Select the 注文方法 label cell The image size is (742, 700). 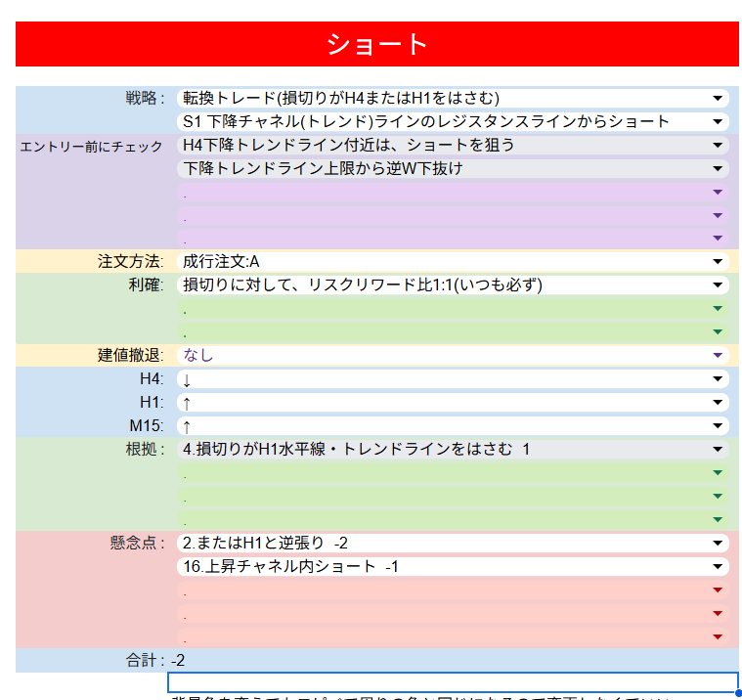click(130, 262)
